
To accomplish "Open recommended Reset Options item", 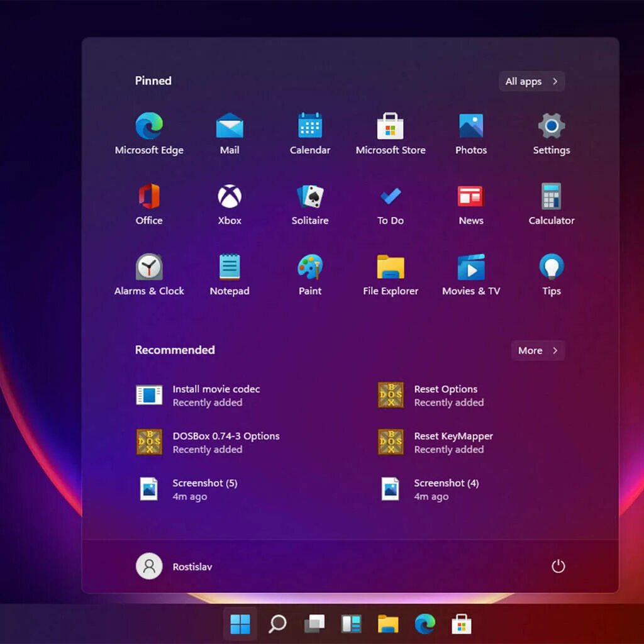I will (x=431, y=396).
